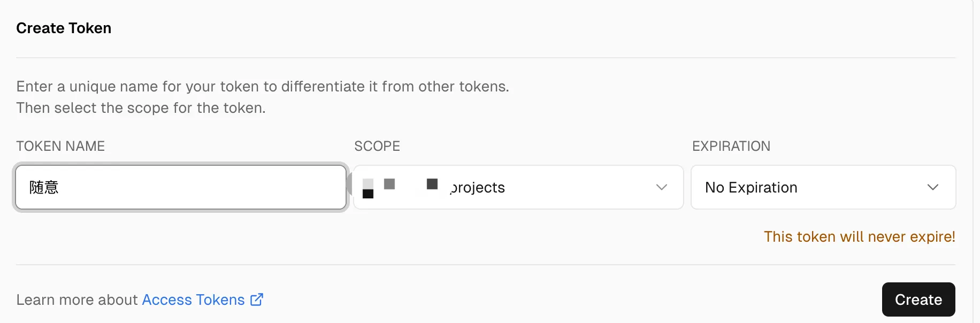Viewport: 980px width, 323px height.
Task: Click the EXPIRATION field label
Action: 731,146
